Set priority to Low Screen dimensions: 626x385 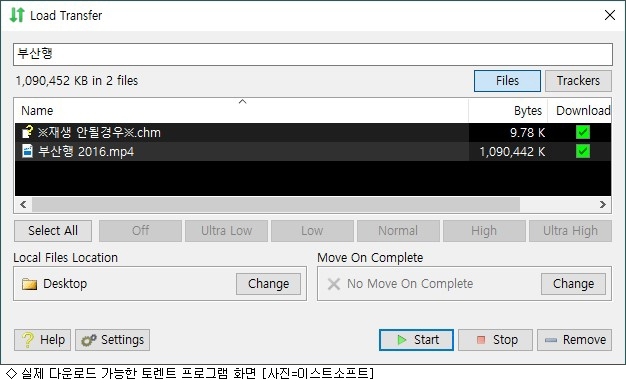tap(312, 231)
